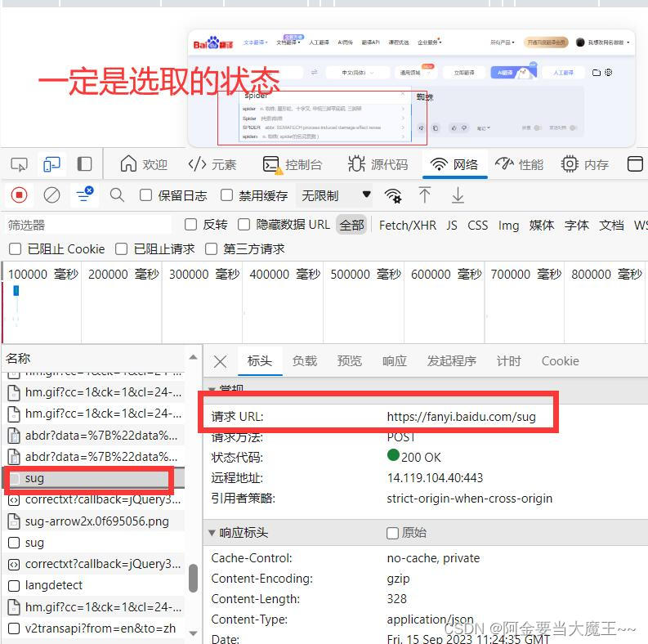The image size is (648, 644).
Task: Click the export HAR download arrow
Action: (x=458, y=195)
